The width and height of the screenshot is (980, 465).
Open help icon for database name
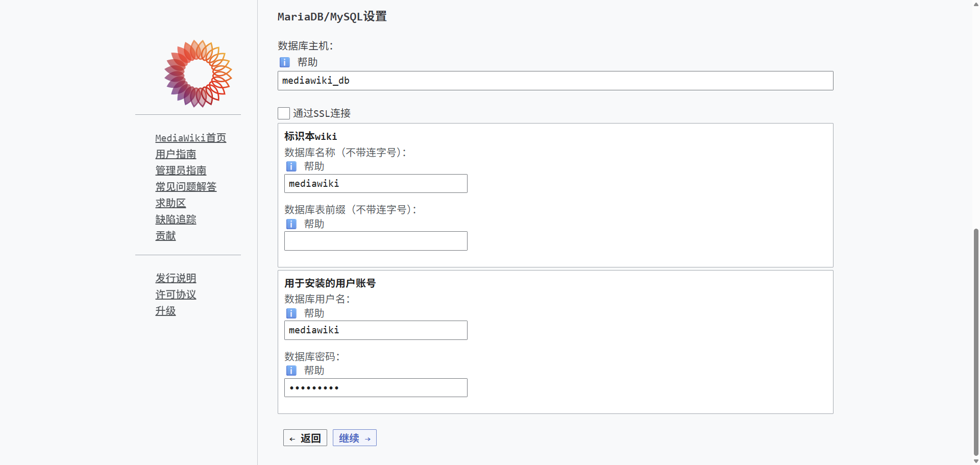[x=291, y=166]
